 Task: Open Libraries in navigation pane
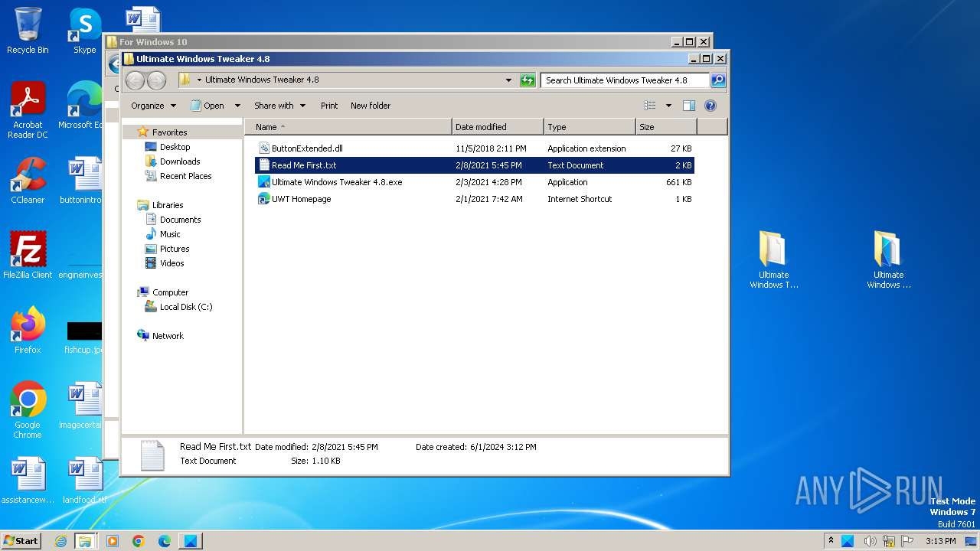(x=168, y=205)
